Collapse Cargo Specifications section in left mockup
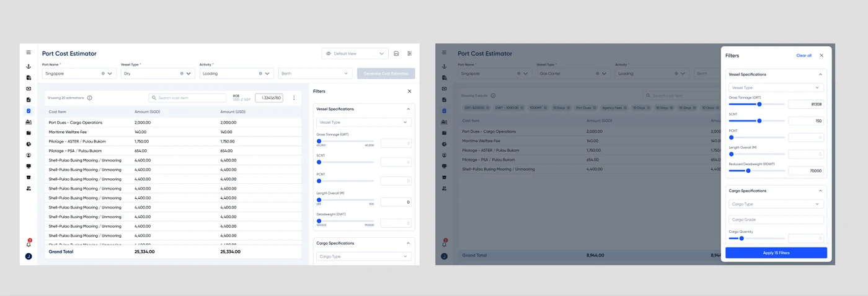The image size is (868, 296). (408, 243)
